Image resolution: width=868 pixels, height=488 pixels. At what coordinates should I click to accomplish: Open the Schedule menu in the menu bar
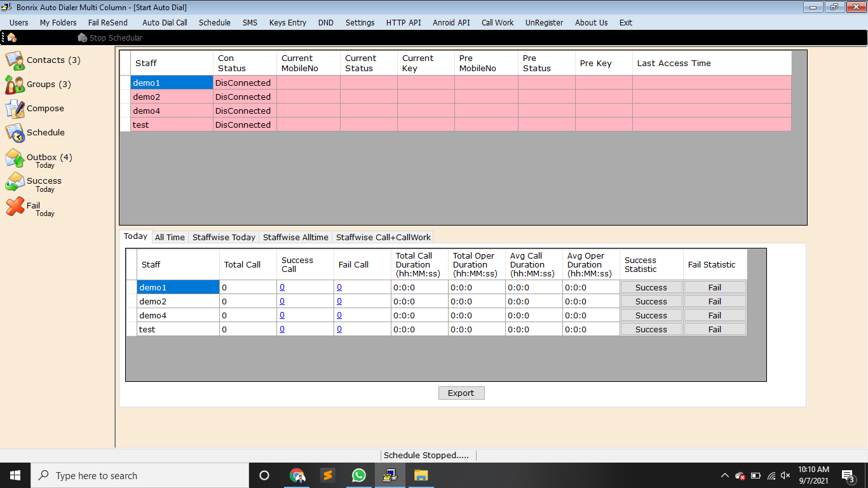(x=215, y=22)
